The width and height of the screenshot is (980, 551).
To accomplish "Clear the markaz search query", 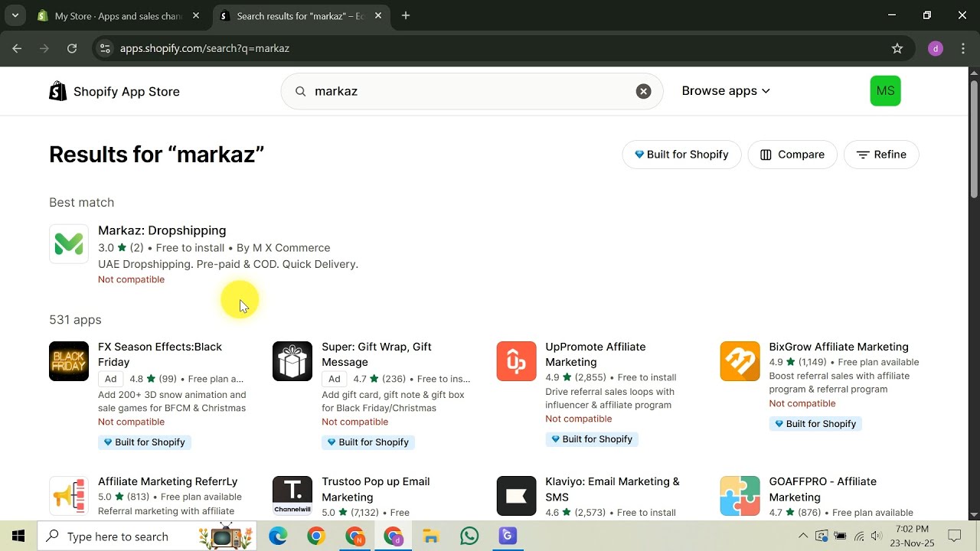I will (644, 91).
